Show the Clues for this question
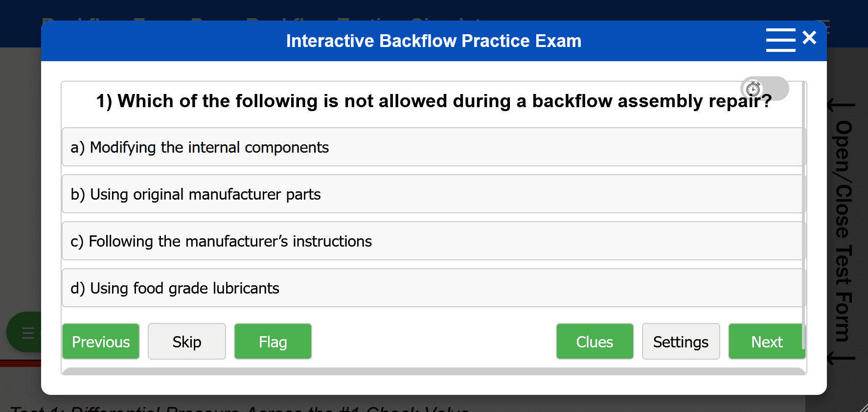 click(594, 342)
